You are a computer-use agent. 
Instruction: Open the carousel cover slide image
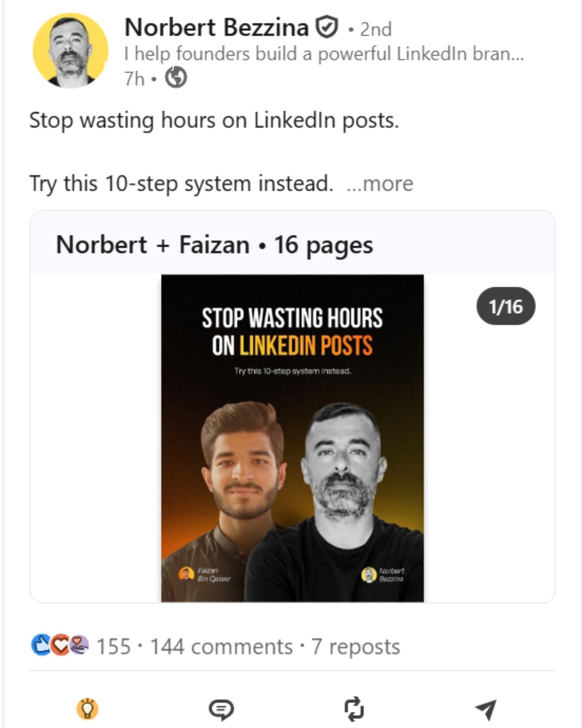(x=292, y=438)
